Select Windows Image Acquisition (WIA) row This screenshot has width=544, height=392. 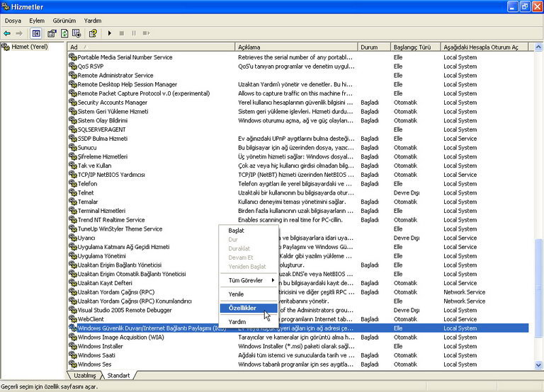pyautogui.click(x=298, y=337)
